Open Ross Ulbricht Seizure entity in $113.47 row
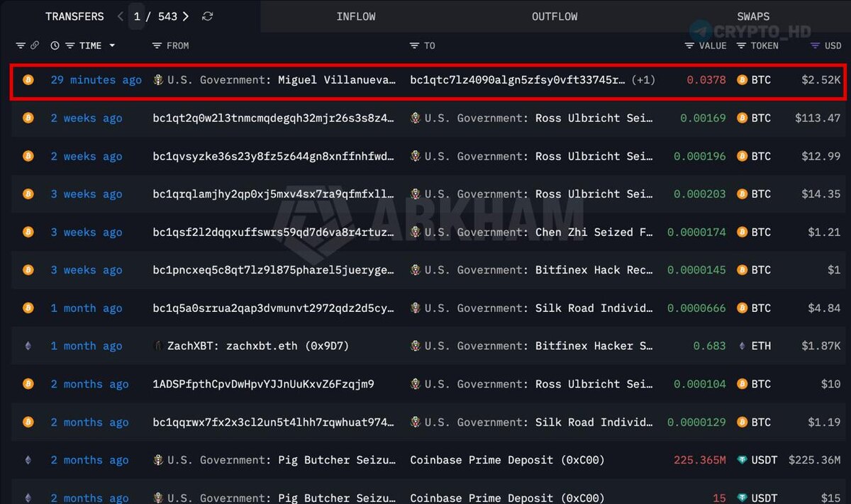 539,118
